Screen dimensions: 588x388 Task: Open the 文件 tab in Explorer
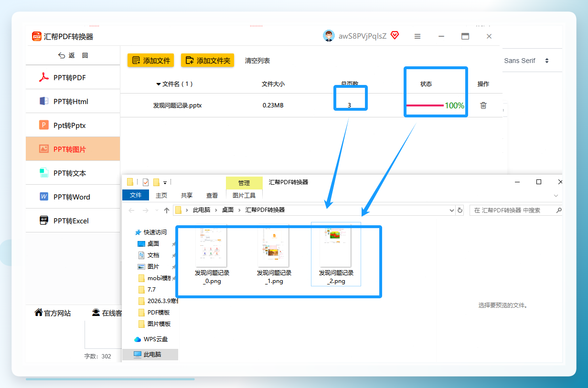(136, 195)
